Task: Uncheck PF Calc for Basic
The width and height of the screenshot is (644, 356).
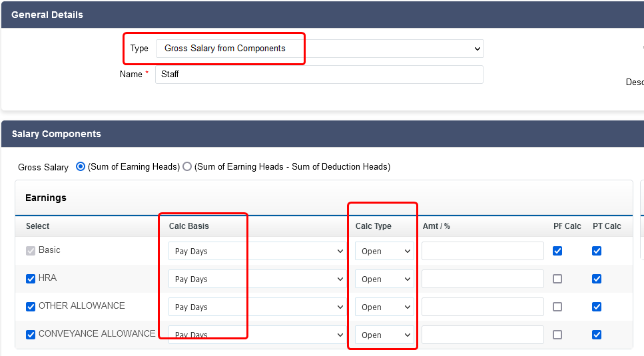Action: tap(557, 251)
